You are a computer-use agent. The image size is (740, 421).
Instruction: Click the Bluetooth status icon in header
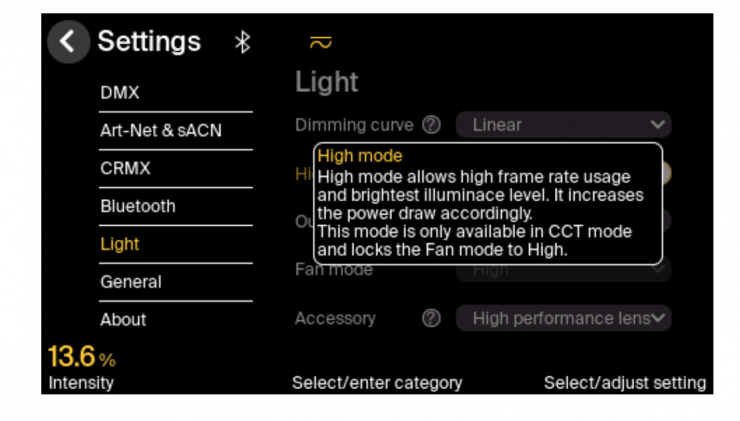(x=242, y=42)
